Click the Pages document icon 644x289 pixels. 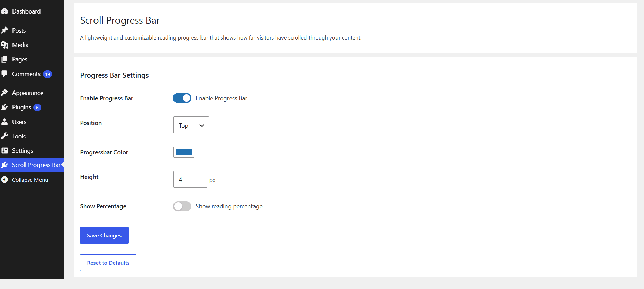pos(4,59)
